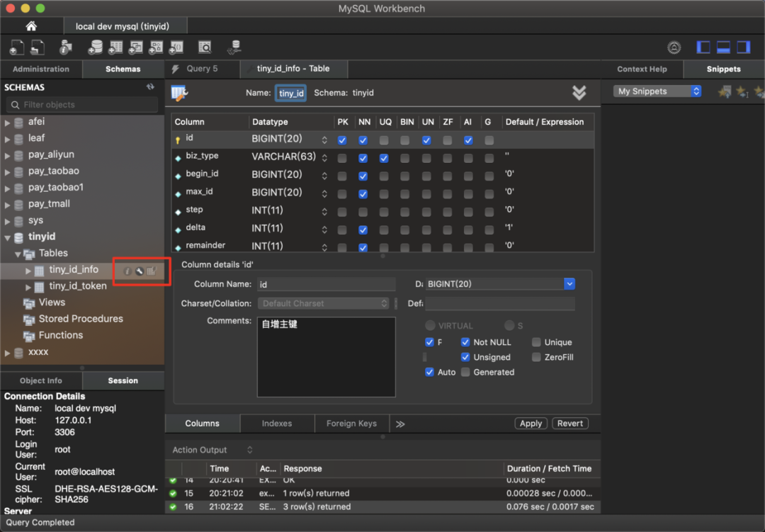
Task: Click the wrench icon on tiny_id_info row
Action: pyautogui.click(x=140, y=271)
